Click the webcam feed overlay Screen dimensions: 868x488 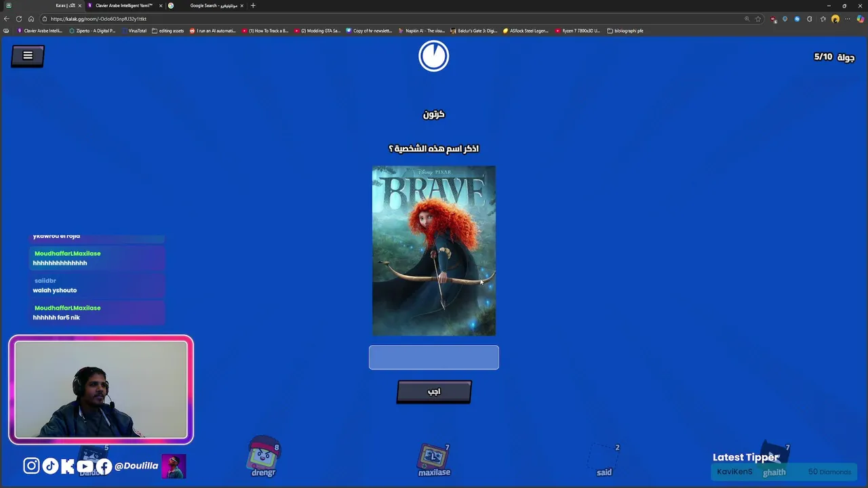point(101,390)
